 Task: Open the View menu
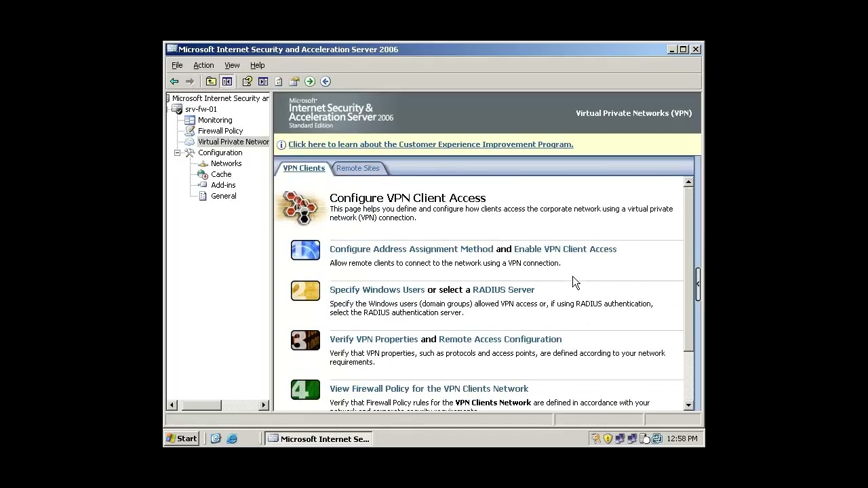tap(232, 65)
